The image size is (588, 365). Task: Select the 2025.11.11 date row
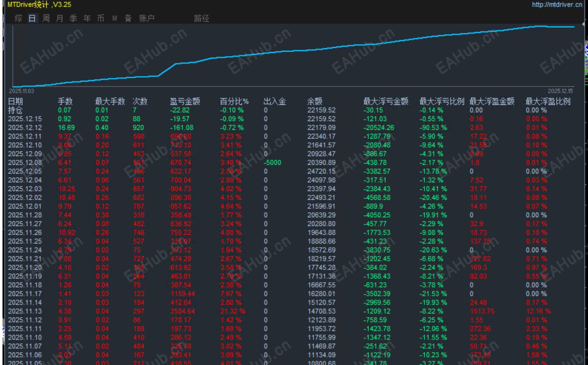(x=25, y=329)
